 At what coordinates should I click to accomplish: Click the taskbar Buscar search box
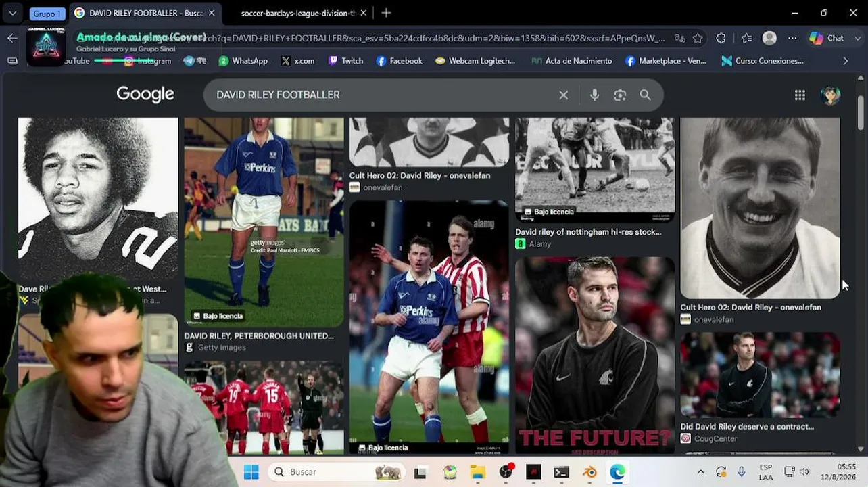coord(338,472)
